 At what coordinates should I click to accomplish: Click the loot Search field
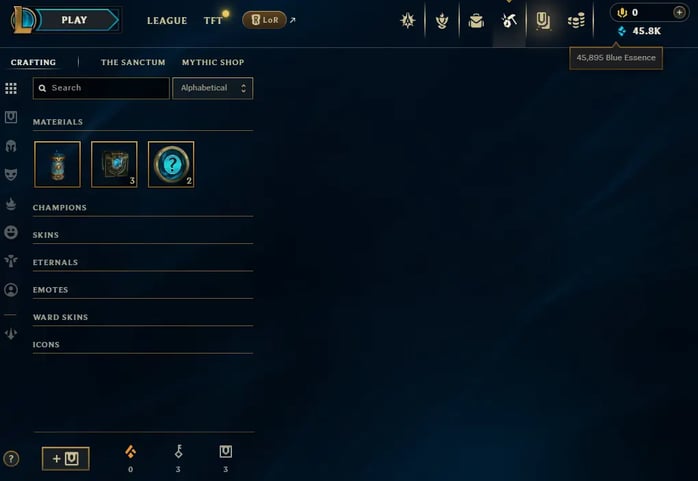[x=101, y=88]
